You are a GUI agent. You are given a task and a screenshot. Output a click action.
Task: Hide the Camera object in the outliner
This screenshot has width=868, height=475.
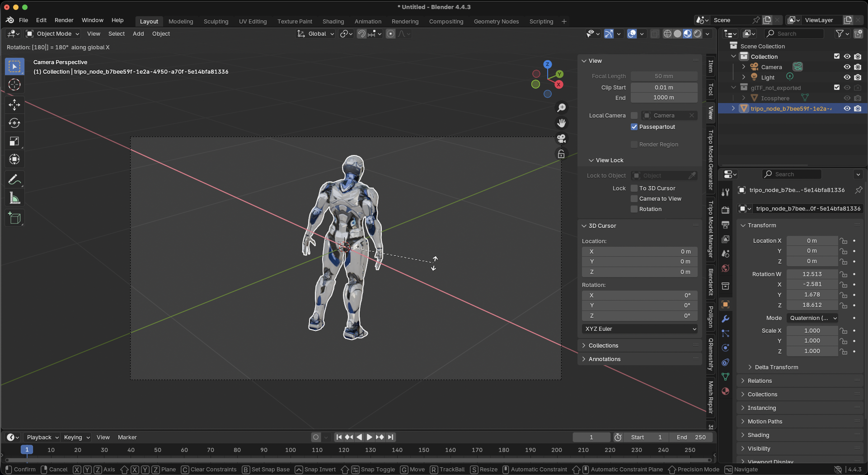pos(847,67)
